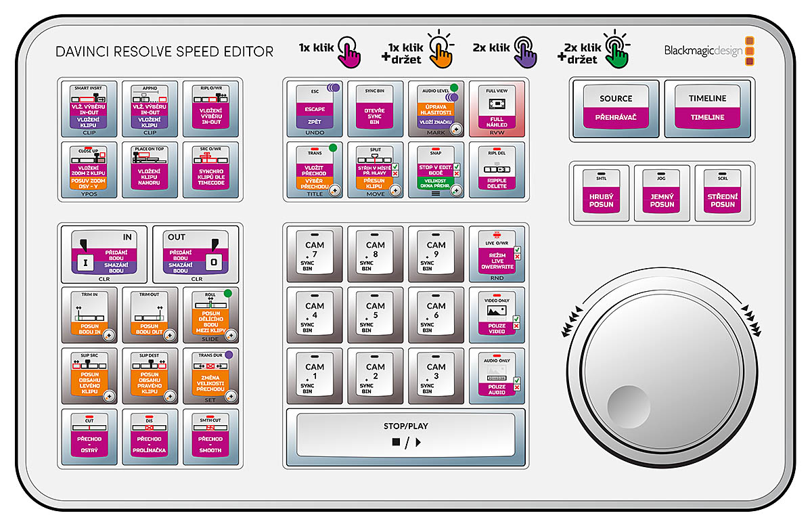This screenshot has width=812, height=526.
Task: Select the CAM 1 key
Action: [315, 376]
